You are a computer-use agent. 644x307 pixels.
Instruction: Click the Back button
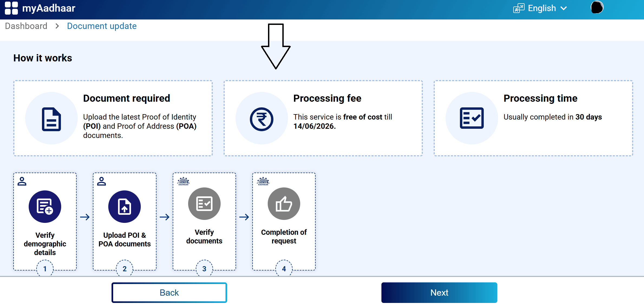(169, 292)
